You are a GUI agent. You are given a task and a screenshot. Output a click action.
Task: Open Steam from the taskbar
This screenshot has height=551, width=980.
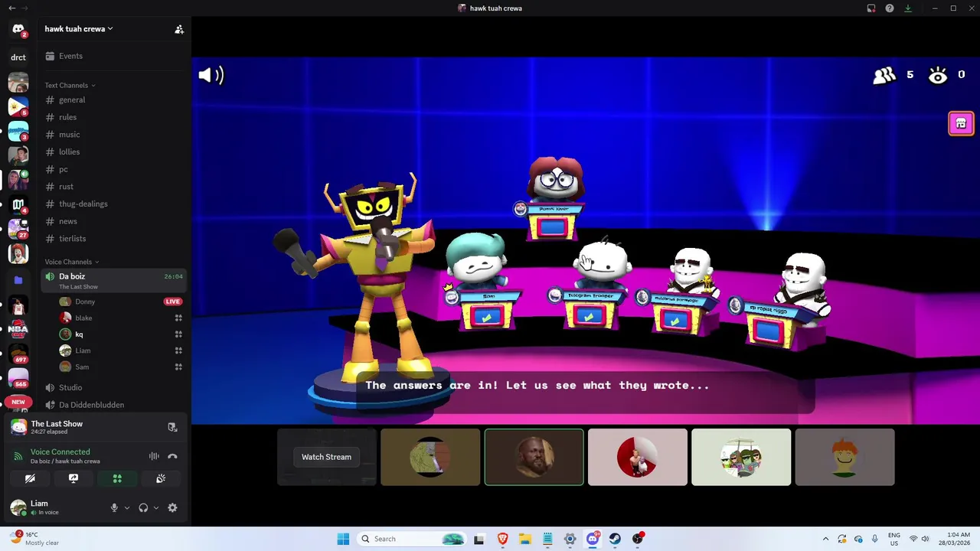[x=615, y=539]
